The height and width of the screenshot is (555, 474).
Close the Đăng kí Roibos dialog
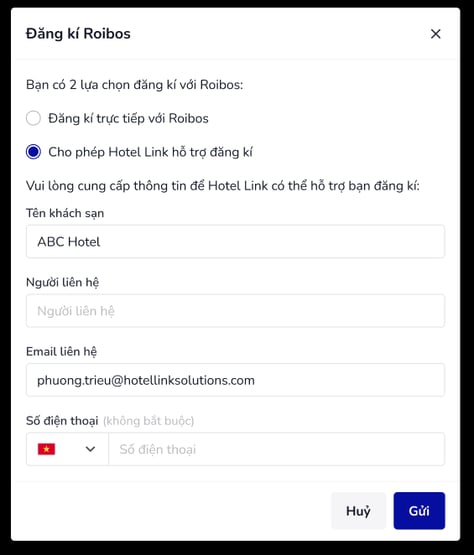[x=435, y=34]
